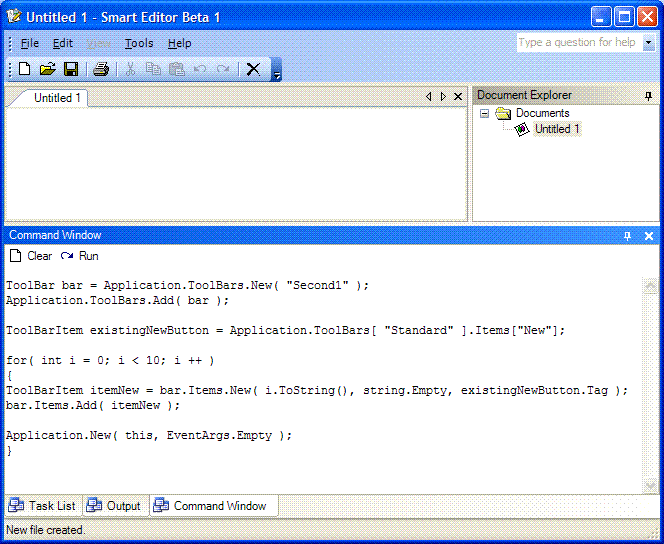Click the Clear button in Command Window
The width and height of the screenshot is (664, 544).
(31, 256)
